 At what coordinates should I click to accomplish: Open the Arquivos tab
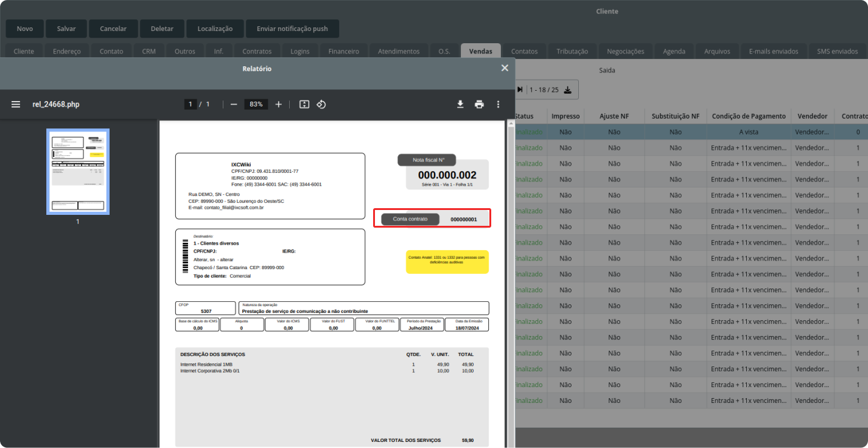(717, 51)
